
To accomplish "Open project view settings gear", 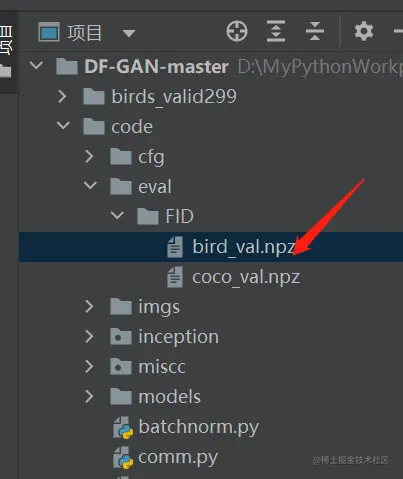I will pos(364,31).
